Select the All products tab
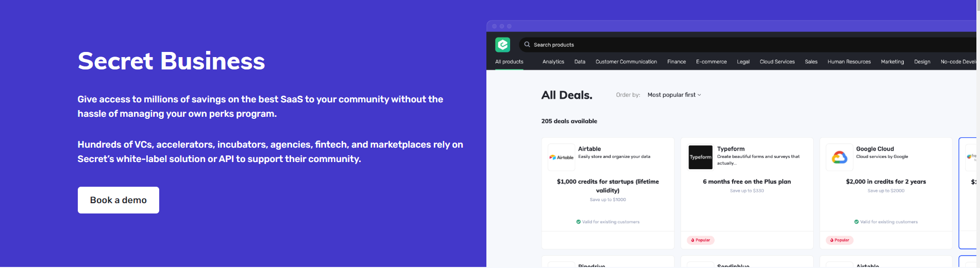The height and width of the screenshot is (268, 980). 509,62
